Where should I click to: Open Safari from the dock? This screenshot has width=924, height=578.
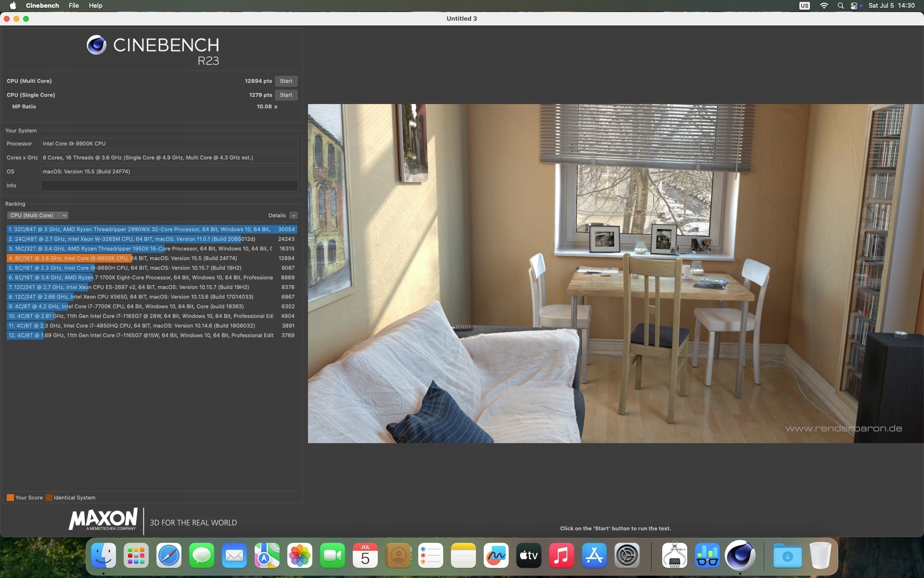tap(169, 555)
